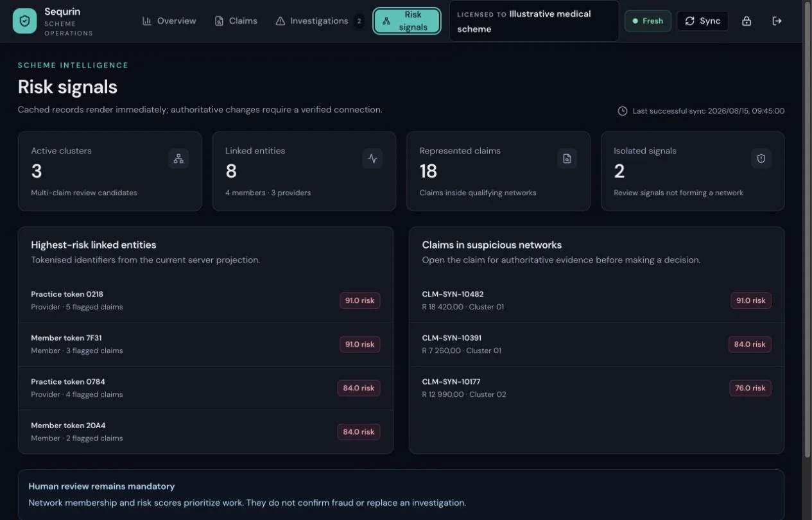Click 91.0 risk badge for CLM-SYN-10482
This screenshot has height=520, width=812.
click(x=751, y=300)
